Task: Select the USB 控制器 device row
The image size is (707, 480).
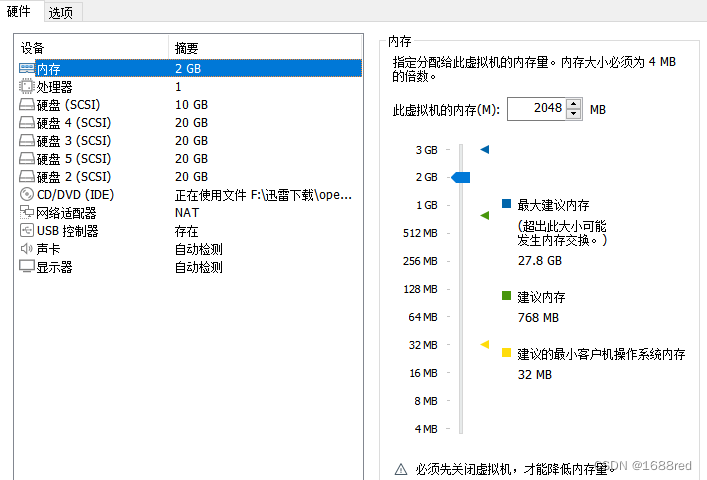Action: [x=190, y=231]
